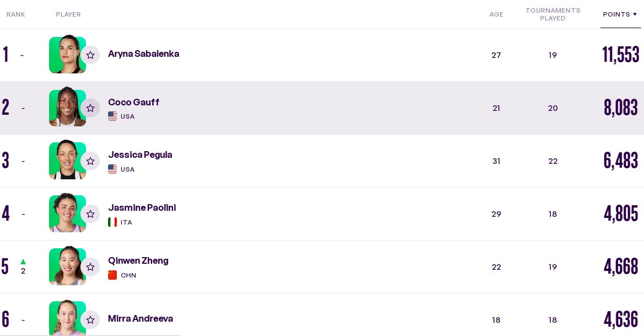Viewport: 644px width, 336px height.
Task: Click the green rank-up arrow for Qinwen Zheng
Action: (23, 262)
